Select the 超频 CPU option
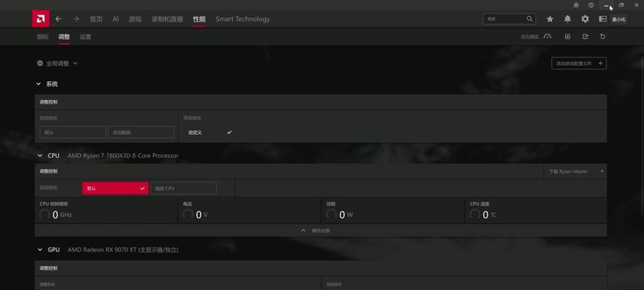This screenshot has height=290, width=644. [x=183, y=188]
